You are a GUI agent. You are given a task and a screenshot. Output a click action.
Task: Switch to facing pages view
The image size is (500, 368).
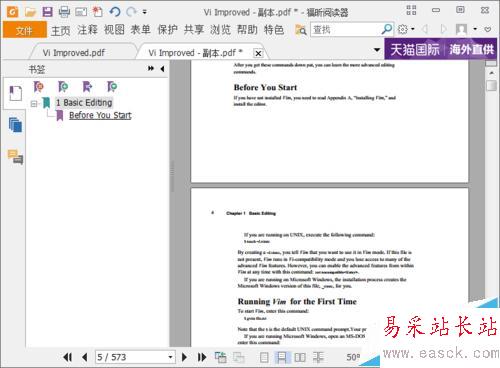300,358
